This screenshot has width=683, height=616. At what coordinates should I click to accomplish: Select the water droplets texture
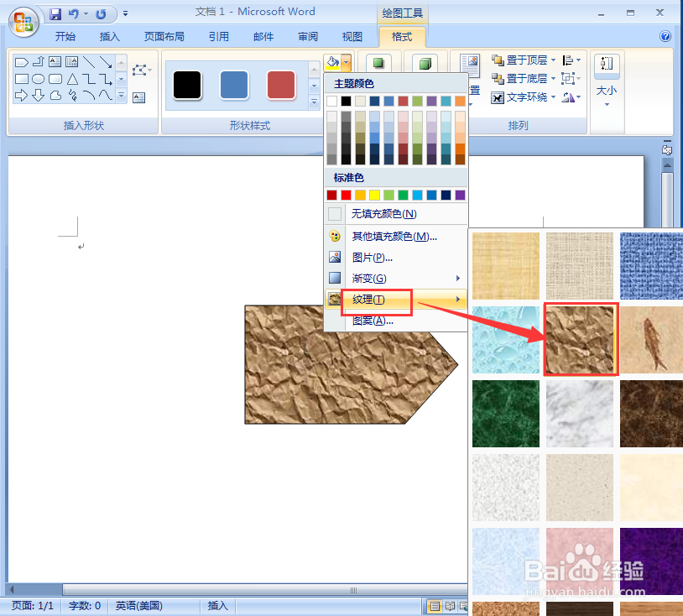pos(506,340)
